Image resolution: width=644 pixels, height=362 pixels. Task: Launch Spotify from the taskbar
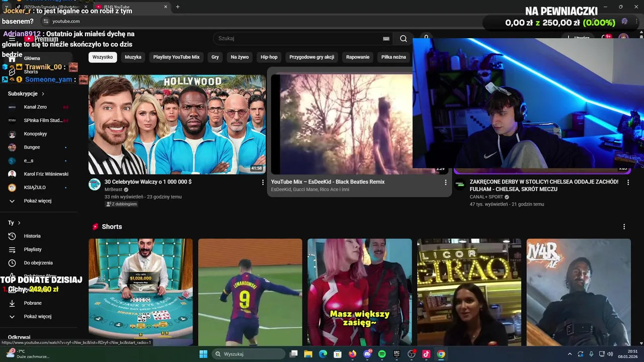(x=382, y=354)
